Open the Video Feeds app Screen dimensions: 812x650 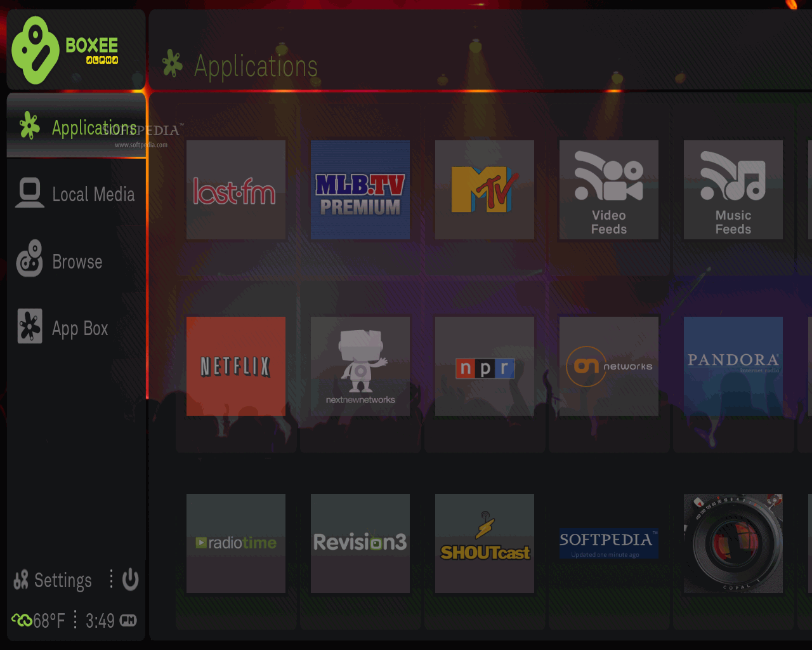click(x=609, y=190)
